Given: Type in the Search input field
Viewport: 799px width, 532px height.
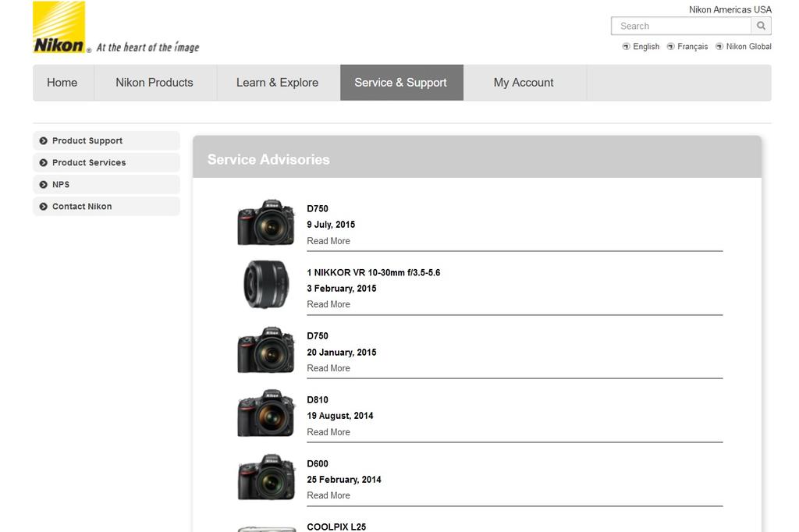Looking at the screenshot, I should point(680,26).
